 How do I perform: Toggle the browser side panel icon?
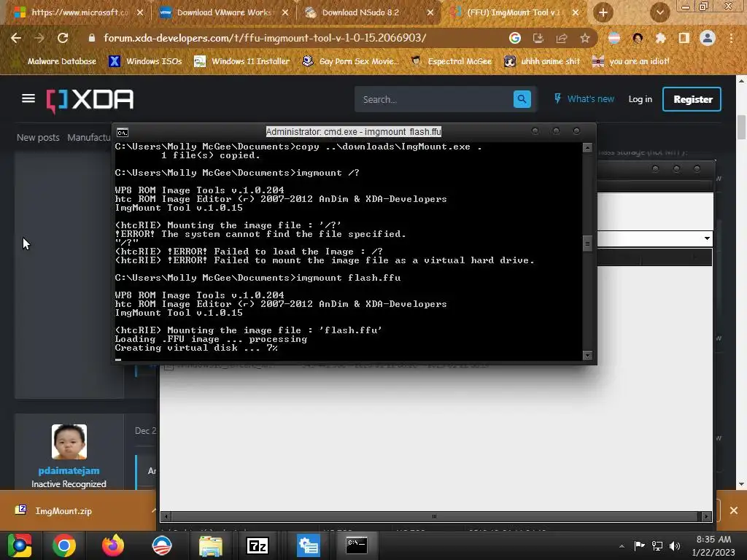(x=684, y=38)
